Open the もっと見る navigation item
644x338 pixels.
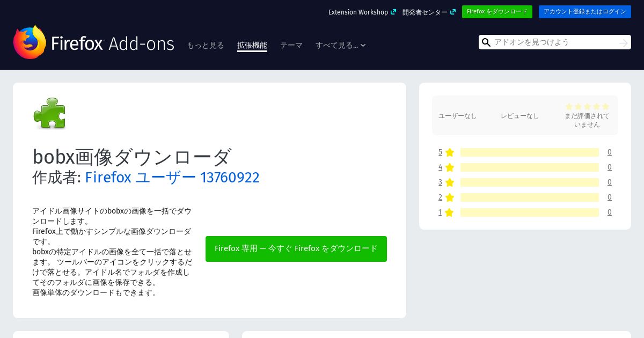tap(206, 46)
